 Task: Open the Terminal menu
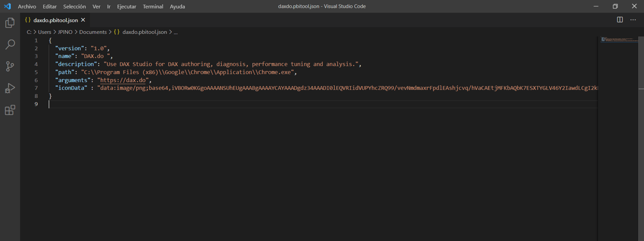pyautogui.click(x=153, y=6)
